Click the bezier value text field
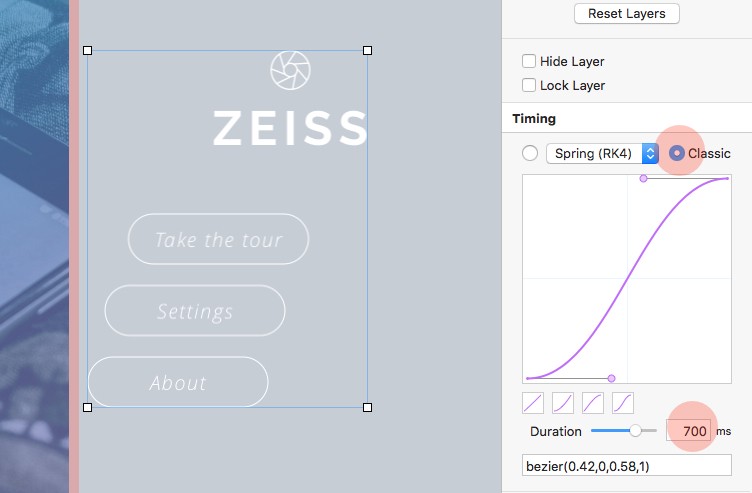 click(x=626, y=465)
